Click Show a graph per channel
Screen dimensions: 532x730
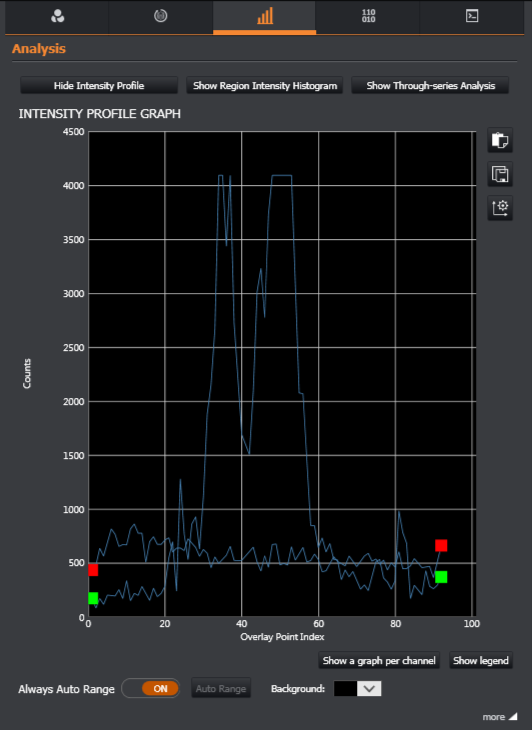pyautogui.click(x=379, y=661)
